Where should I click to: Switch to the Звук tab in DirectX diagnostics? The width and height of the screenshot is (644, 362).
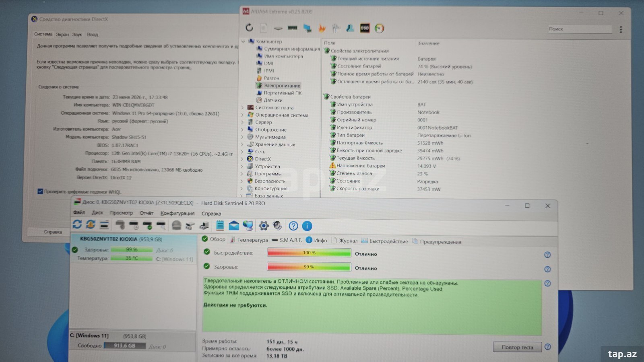(77, 35)
